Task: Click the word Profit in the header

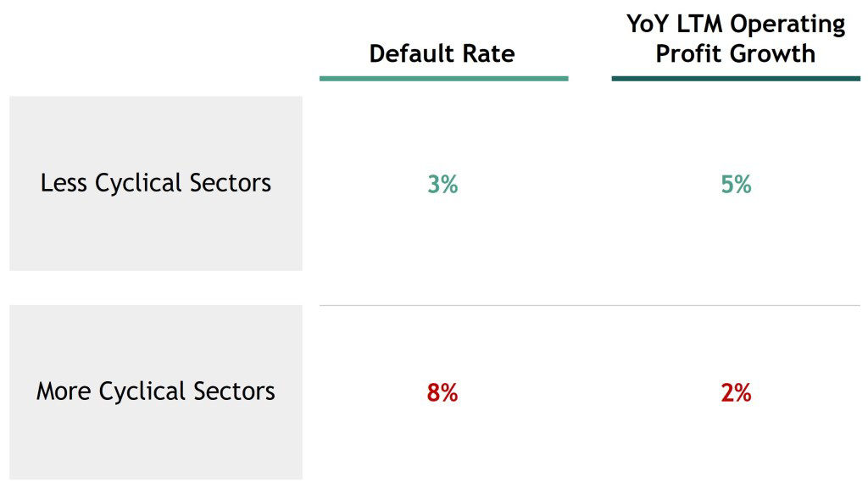Action: tap(692, 54)
